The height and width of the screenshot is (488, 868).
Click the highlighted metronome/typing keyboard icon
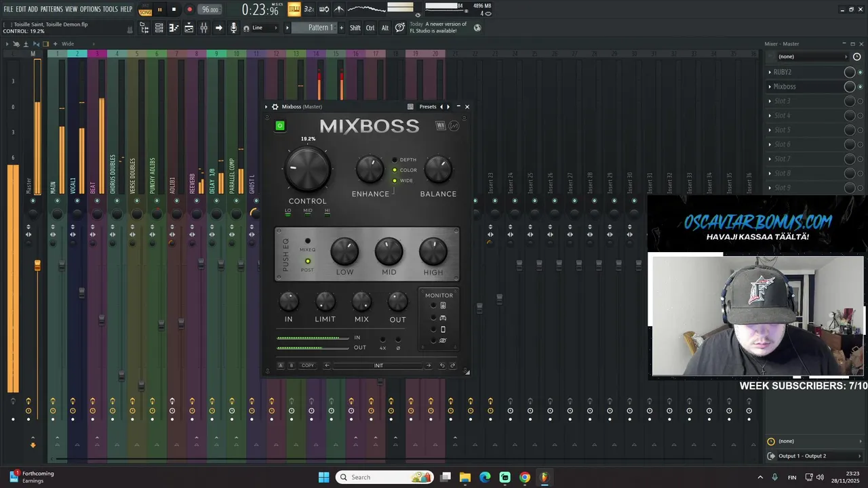(294, 9)
